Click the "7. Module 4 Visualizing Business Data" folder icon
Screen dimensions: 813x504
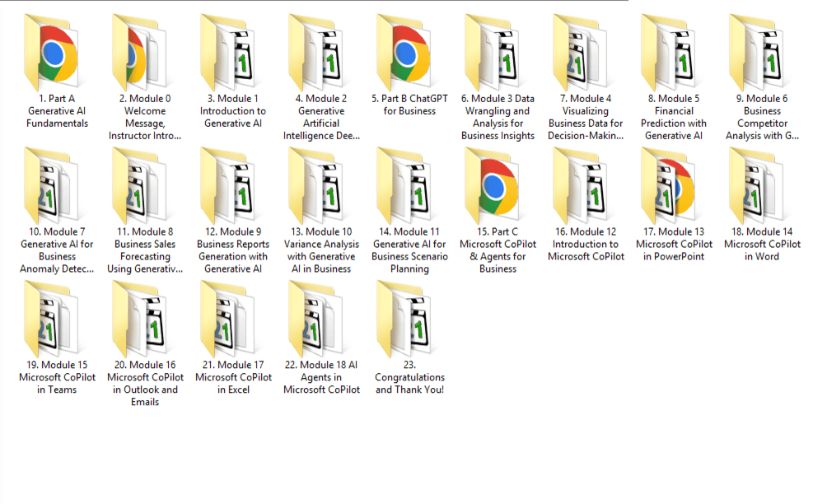(581, 53)
